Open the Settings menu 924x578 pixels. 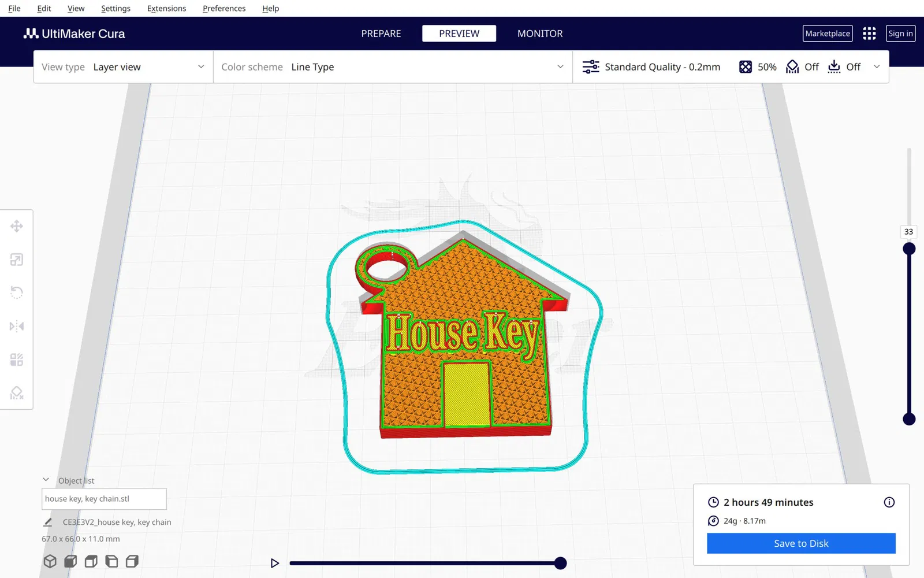115,8
